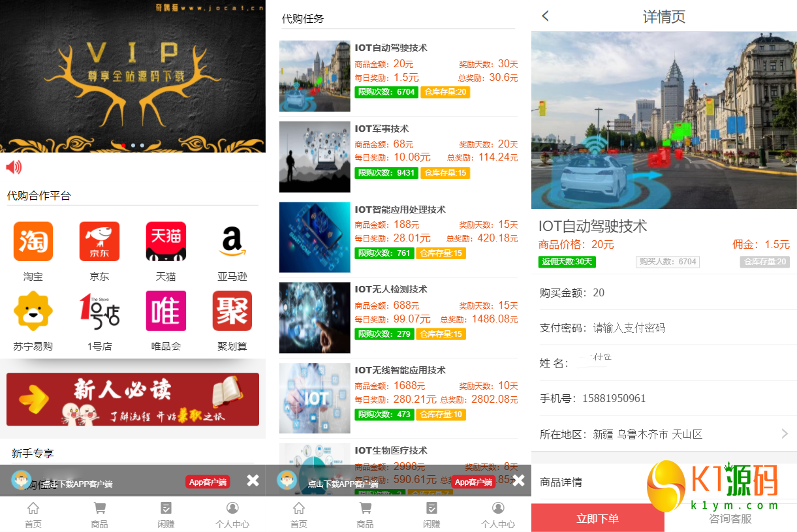This screenshot has height=532, width=797.
Task: Click 仓库存量:20 orange badge in task list
Action: tap(445, 92)
